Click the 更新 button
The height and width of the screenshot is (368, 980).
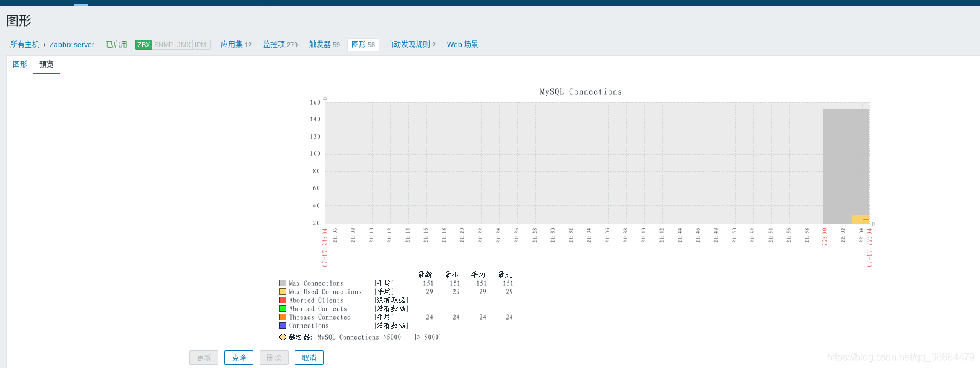coord(204,358)
